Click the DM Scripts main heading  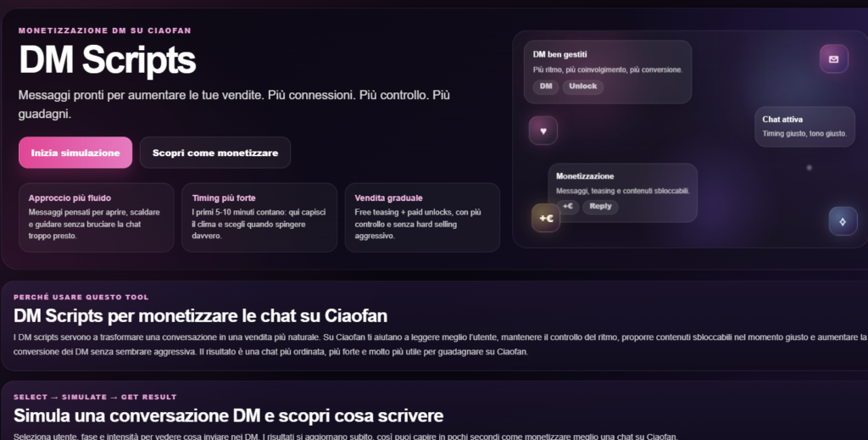point(108,59)
